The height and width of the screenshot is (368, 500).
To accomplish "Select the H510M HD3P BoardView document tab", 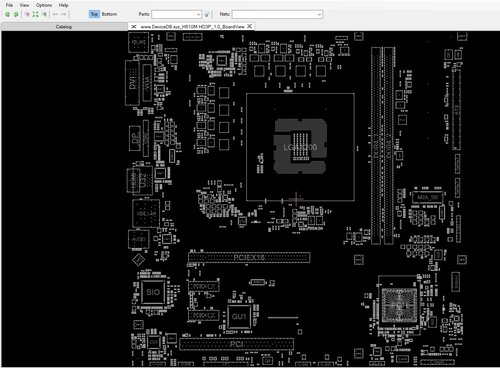I will tap(192, 26).
